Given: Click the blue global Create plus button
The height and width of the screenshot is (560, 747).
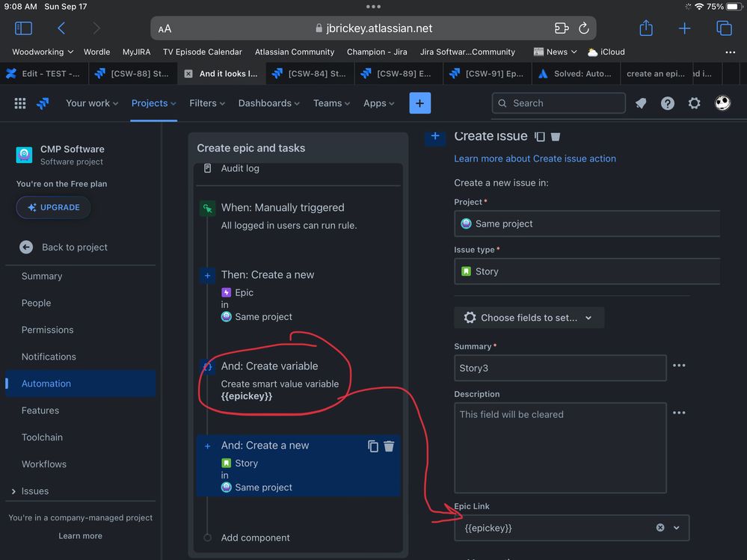Looking at the screenshot, I should pos(419,103).
